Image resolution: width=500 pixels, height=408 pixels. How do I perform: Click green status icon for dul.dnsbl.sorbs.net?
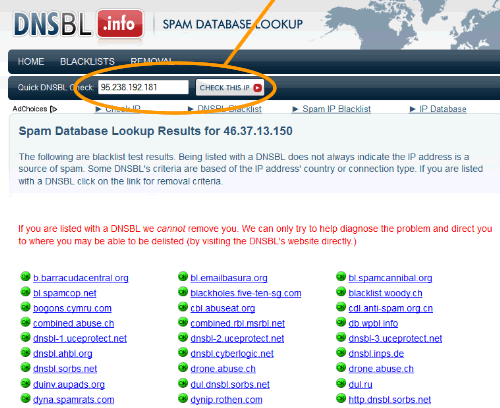click(x=183, y=383)
